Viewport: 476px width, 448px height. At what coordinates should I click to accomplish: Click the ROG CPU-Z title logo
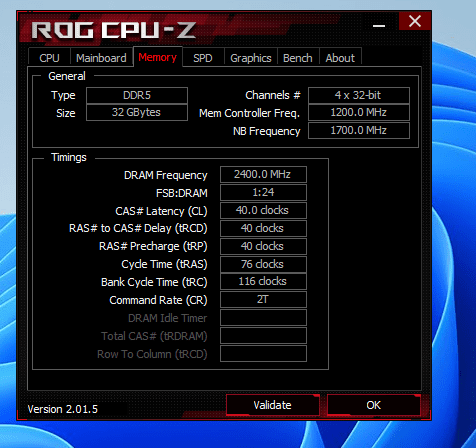114,30
